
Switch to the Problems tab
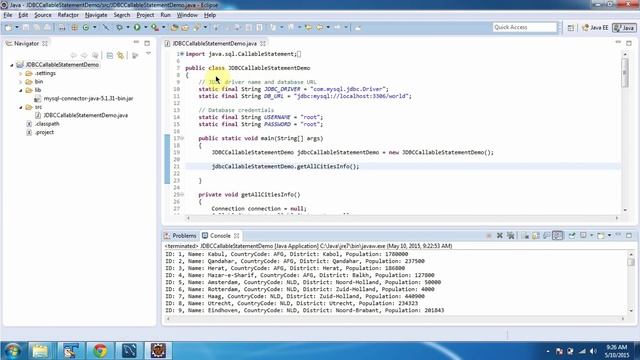click(180, 236)
